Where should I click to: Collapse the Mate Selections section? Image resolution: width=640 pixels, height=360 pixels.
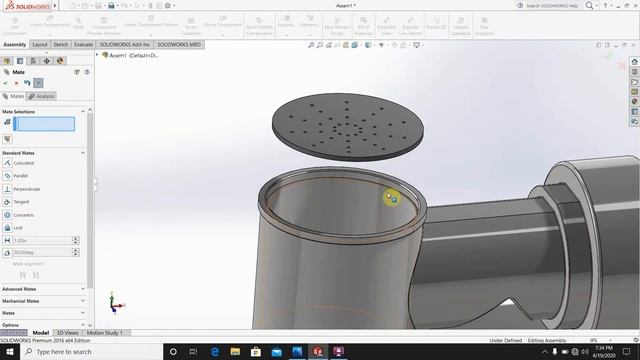[x=83, y=111]
